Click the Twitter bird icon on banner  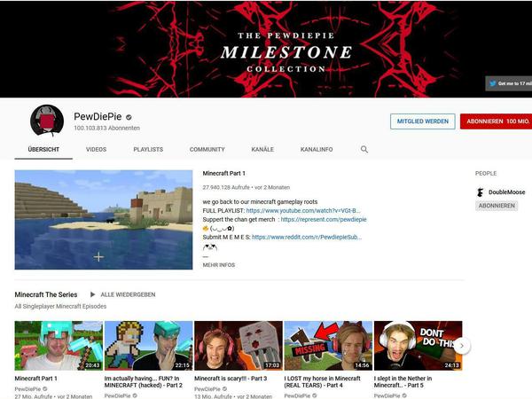click(493, 83)
